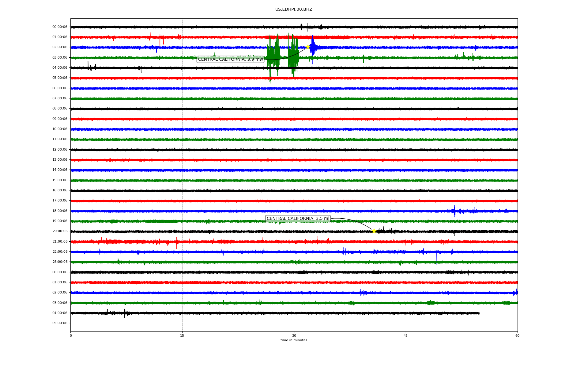Click the yellow star on the 02:00:06 trace
The image size is (588, 368).
point(308,47)
